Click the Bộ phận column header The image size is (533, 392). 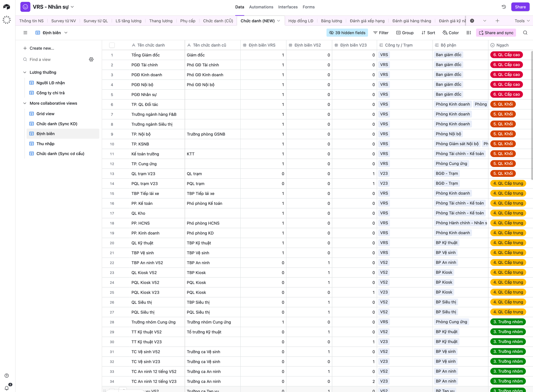(x=460, y=45)
